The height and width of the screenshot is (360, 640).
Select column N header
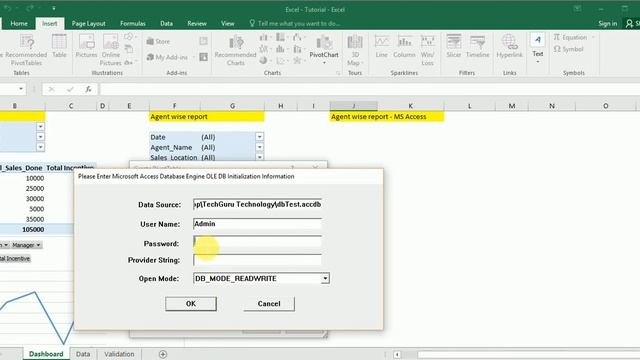[x=552, y=106]
